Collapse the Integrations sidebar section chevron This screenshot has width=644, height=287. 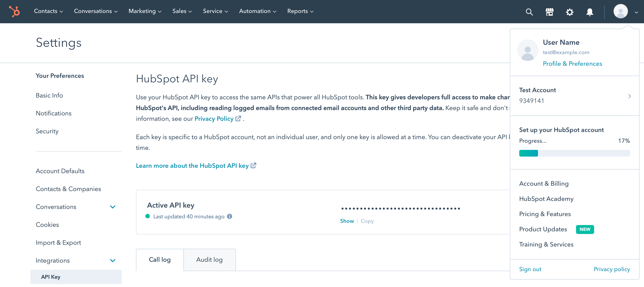tap(113, 261)
